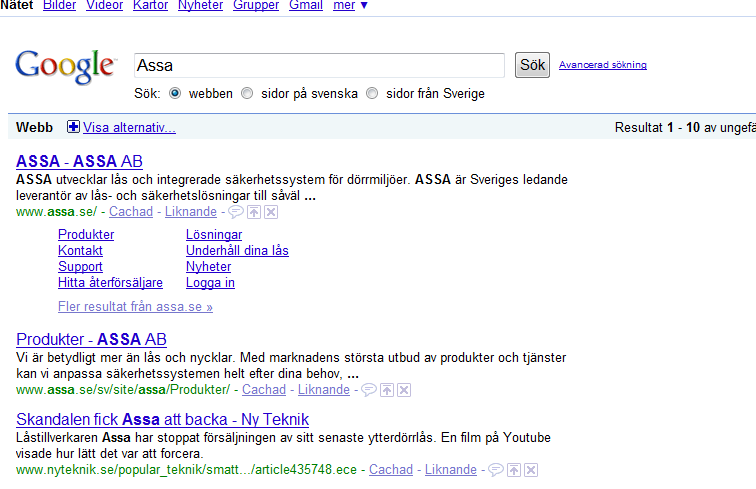Open Bilder in the top navigation
The image size is (756, 489).
(x=59, y=5)
